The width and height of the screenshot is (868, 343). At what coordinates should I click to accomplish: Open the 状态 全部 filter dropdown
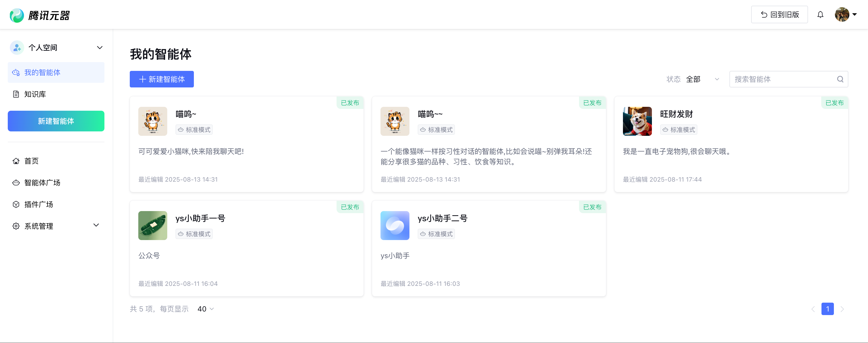click(x=702, y=79)
